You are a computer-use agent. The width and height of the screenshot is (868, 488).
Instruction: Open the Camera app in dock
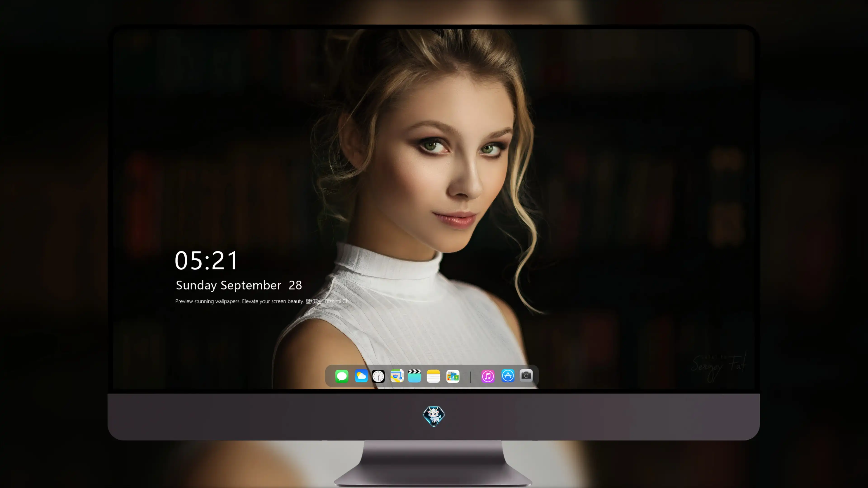pyautogui.click(x=526, y=375)
